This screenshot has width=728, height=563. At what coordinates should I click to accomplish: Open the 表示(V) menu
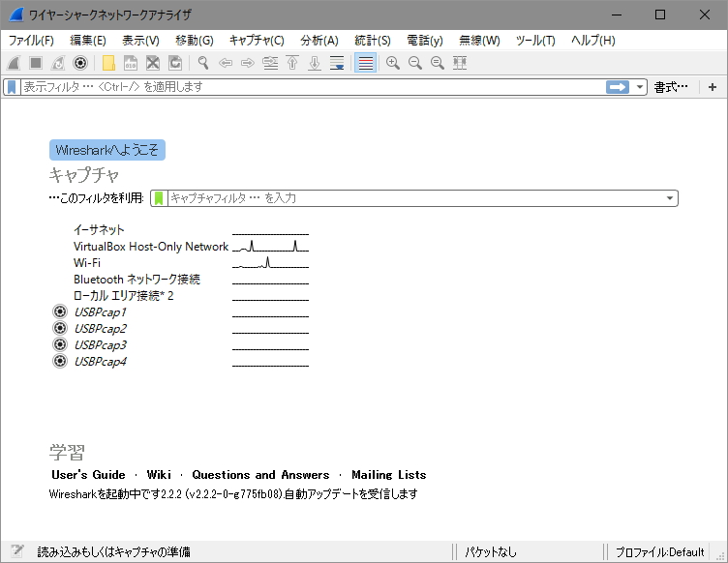coord(140,41)
